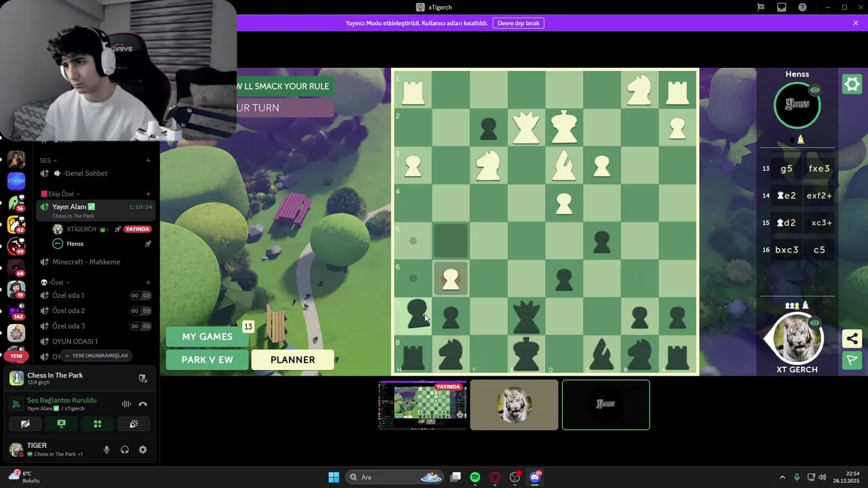The height and width of the screenshot is (488, 868).
Task: Join OYUN ODASI 1 voice channel
Action: (x=96, y=342)
